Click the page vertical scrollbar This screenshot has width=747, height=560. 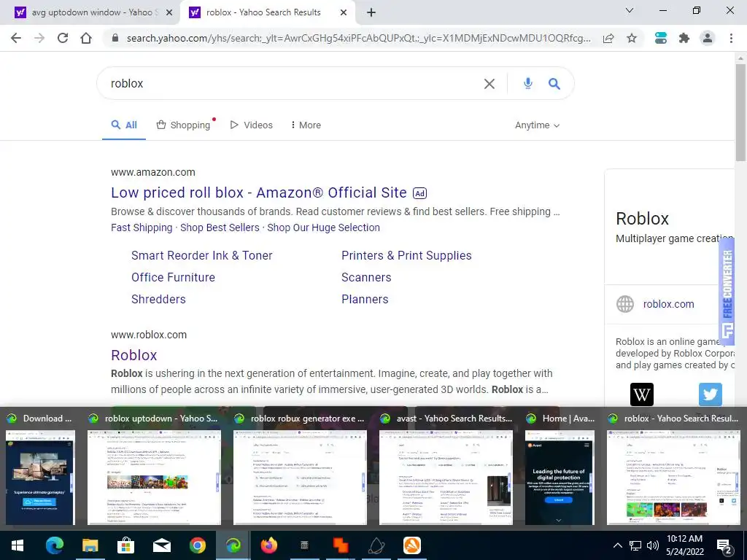[x=740, y=113]
